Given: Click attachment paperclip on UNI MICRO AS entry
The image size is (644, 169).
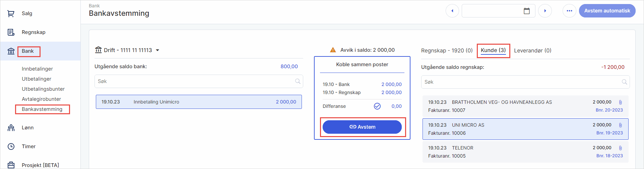Looking at the screenshot, I should pos(620,125).
